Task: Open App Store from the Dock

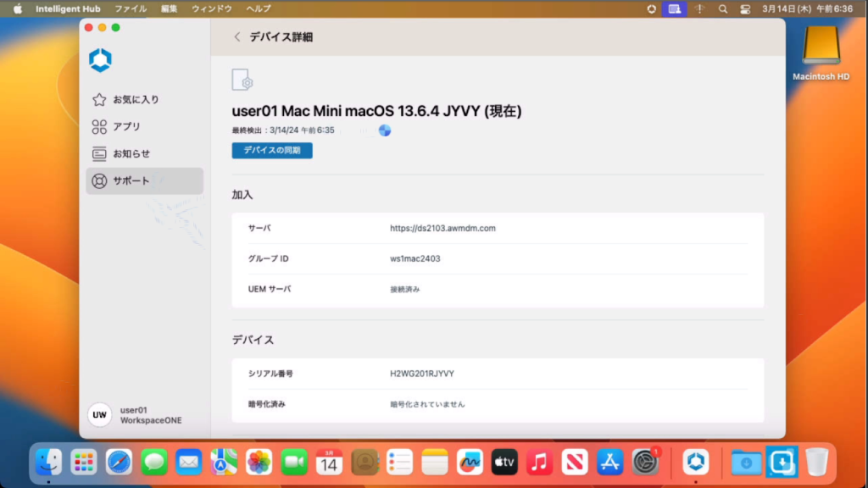Action: [x=609, y=462]
